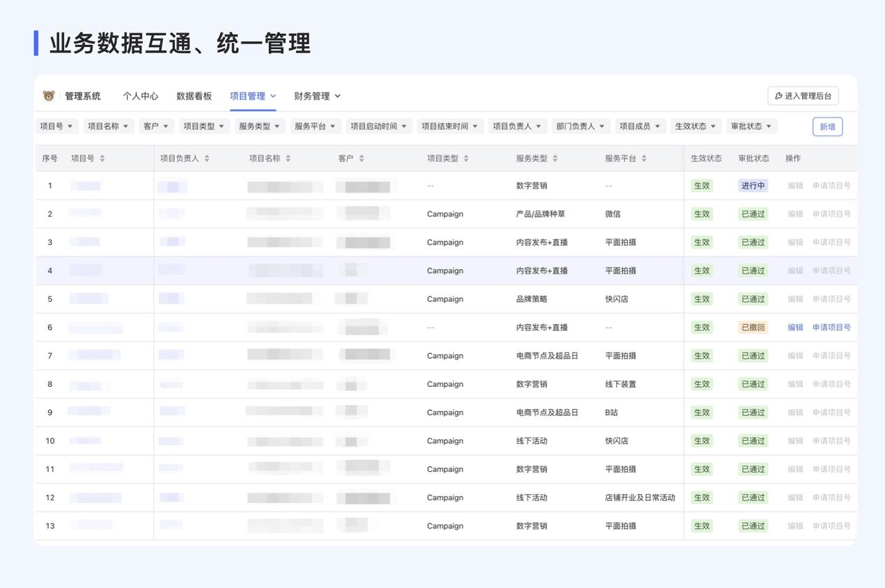885x588 pixels.
Task: Open 项目号 filter dropdown
Action: (x=57, y=126)
